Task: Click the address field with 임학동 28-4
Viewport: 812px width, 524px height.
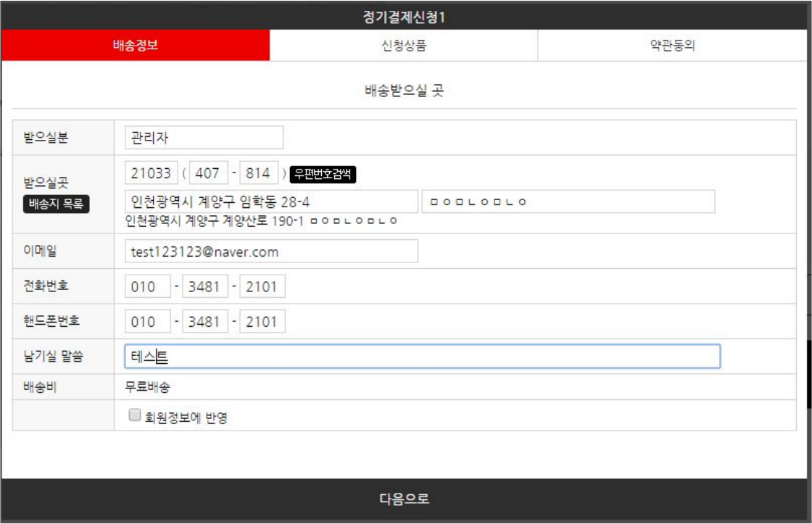Action: (271, 201)
